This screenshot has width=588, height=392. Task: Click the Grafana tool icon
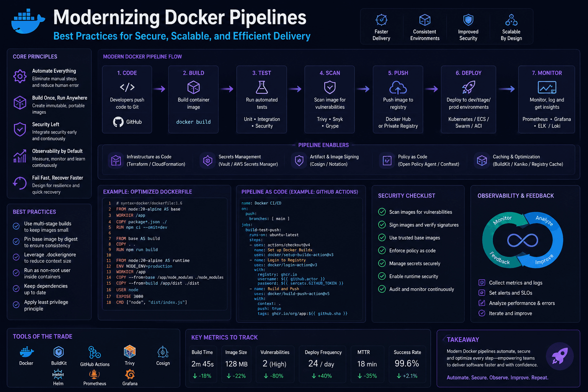pos(130,374)
